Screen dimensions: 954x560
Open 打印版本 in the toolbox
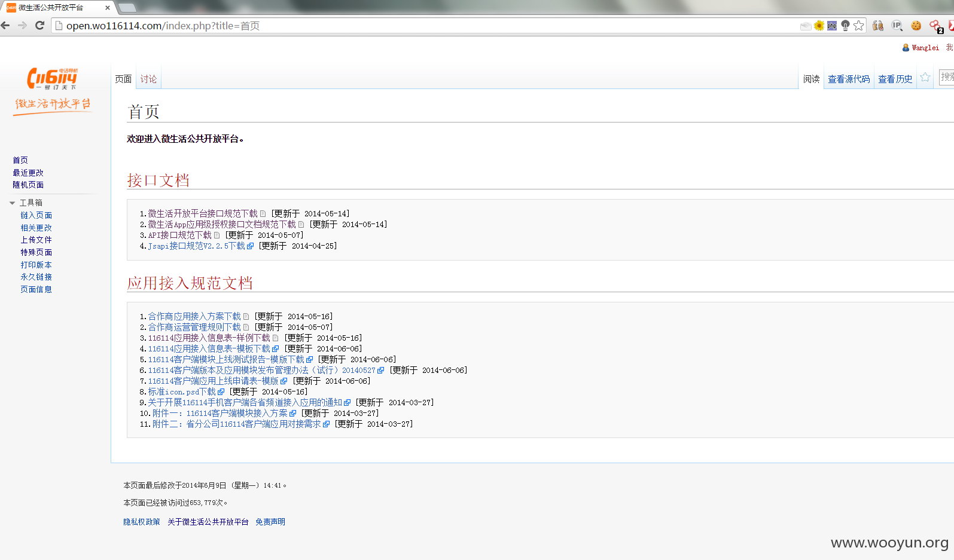tap(36, 265)
